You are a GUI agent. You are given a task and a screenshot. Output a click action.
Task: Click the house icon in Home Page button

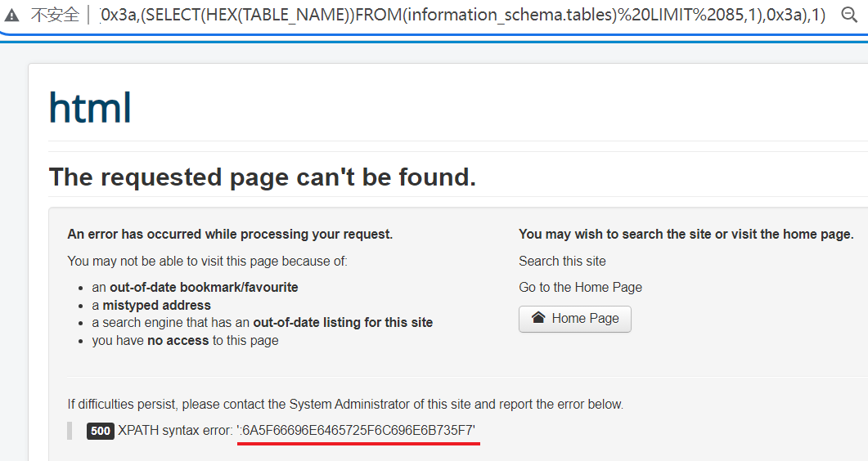pyautogui.click(x=538, y=318)
